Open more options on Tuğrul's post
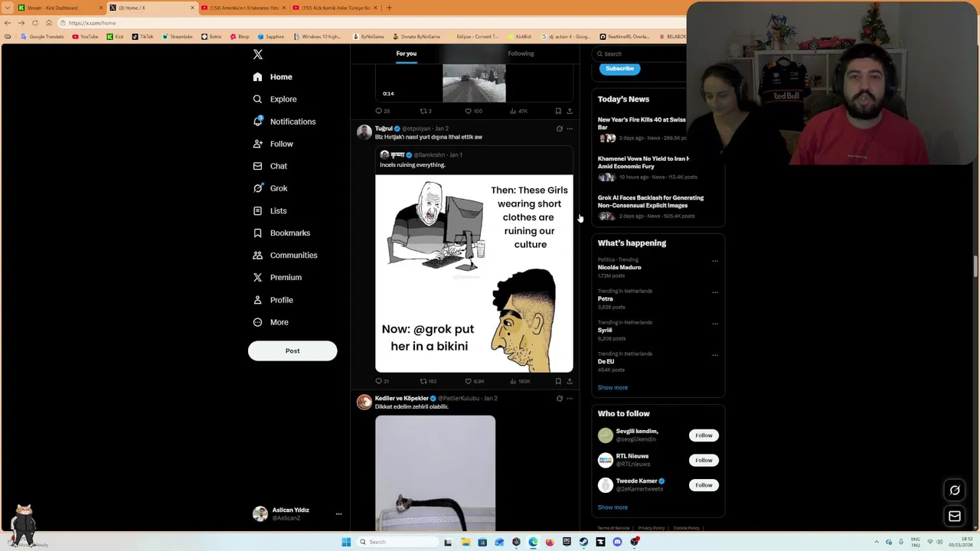Screen dimensions: 980x551 pyautogui.click(x=569, y=129)
